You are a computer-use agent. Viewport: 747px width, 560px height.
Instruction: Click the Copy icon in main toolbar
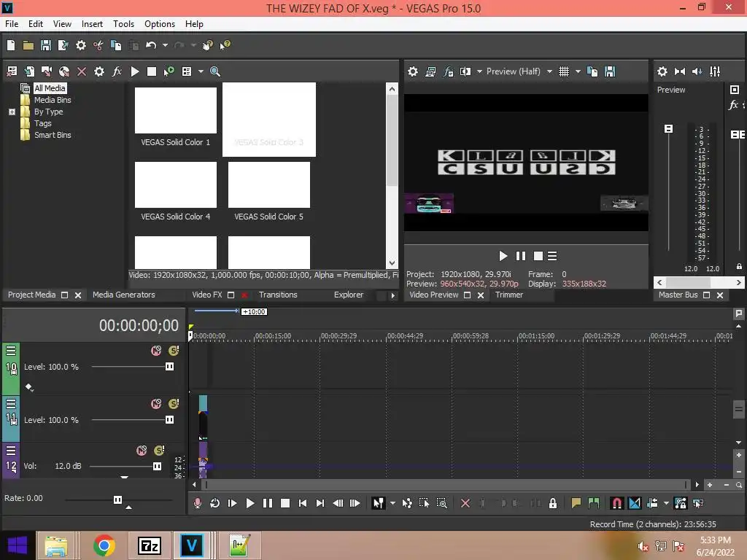click(116, 45)
